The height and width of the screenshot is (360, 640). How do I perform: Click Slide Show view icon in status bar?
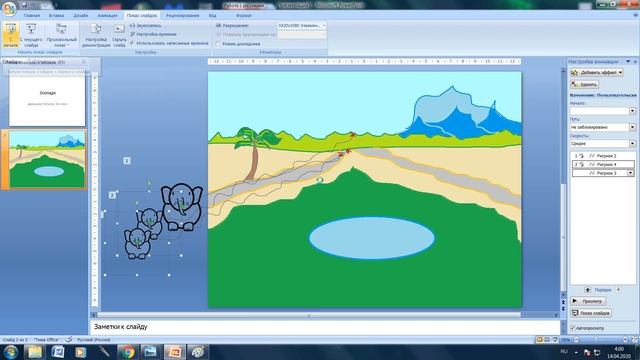[555, 340]
